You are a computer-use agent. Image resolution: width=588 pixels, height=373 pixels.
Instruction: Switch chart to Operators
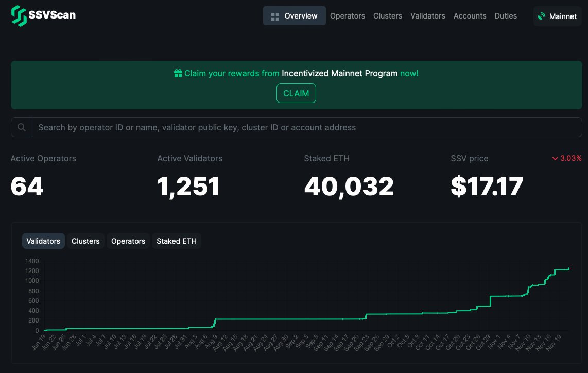point(128,241)
